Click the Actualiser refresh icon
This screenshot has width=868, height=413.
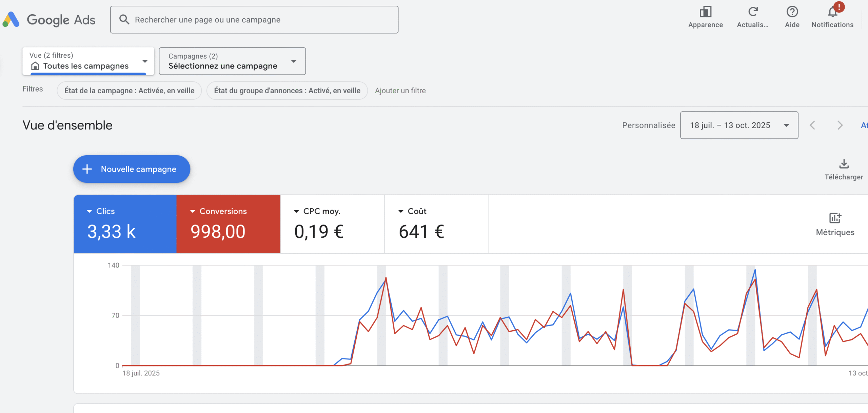tap(753, 12)
